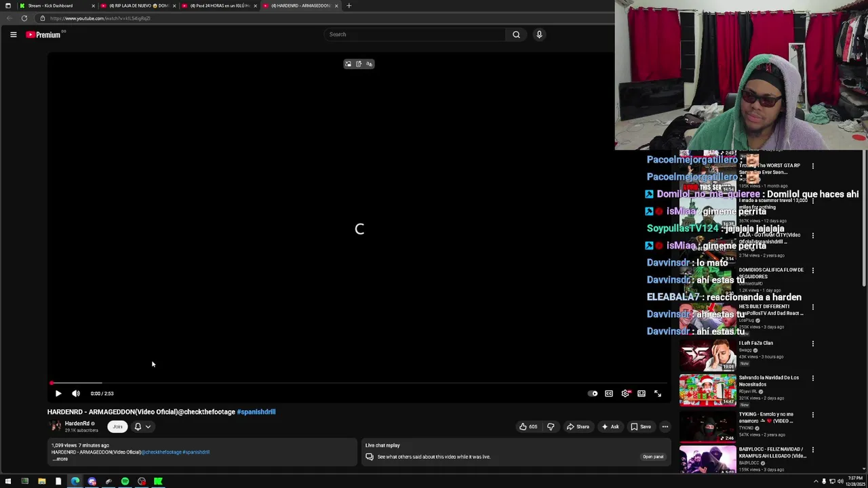This screenshot has width=868, height=488.
Task: Open options menu for HE'S BUILT DIFFERENT video
Action: pyautogui.click(x=813, y=307)
